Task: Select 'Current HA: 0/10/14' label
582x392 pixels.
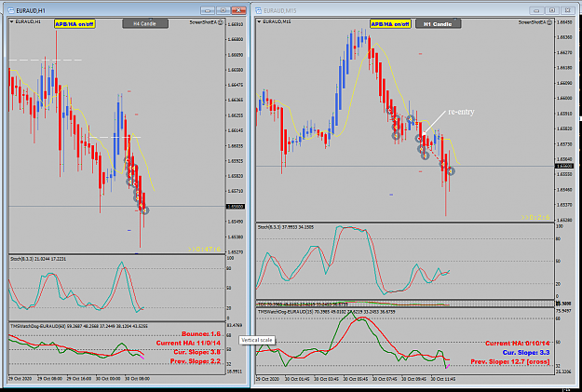Action: [x=518, y=344]
